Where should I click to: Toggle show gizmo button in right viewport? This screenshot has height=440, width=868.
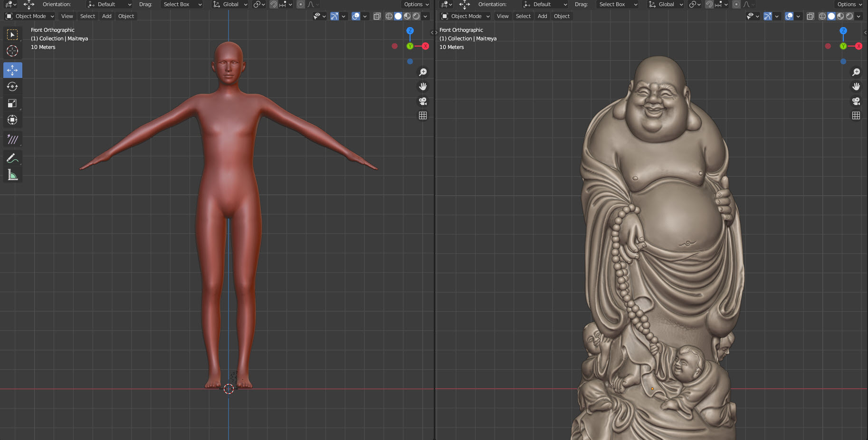click(768, 16)
